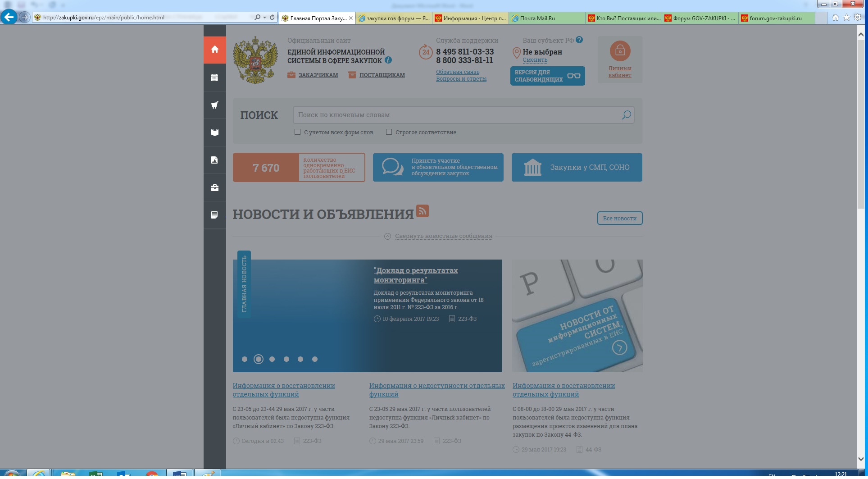Enable 'С учетом всех форм слов' checkbox

click(297, 132)
